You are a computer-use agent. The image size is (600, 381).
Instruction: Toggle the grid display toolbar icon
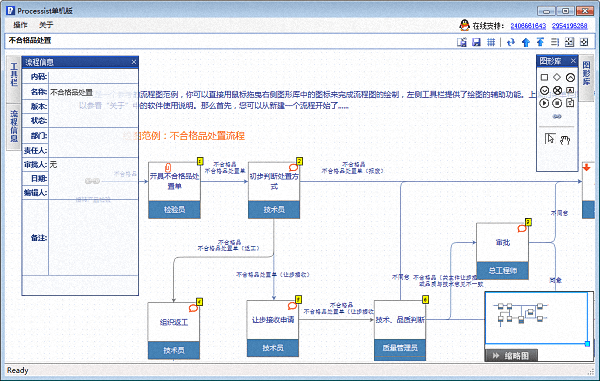tap(491, 42)
